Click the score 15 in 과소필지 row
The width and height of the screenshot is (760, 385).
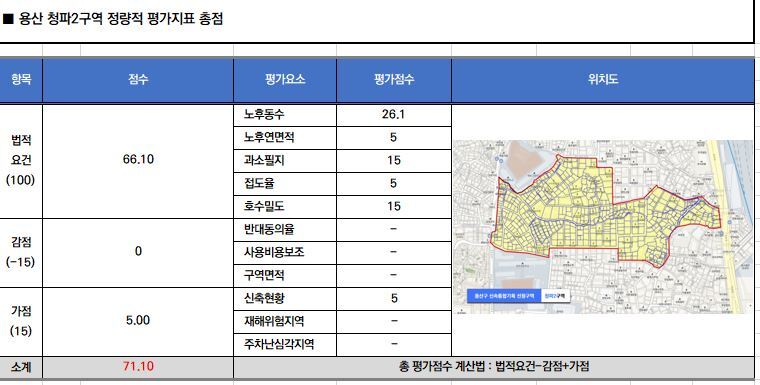coord(394,161)
